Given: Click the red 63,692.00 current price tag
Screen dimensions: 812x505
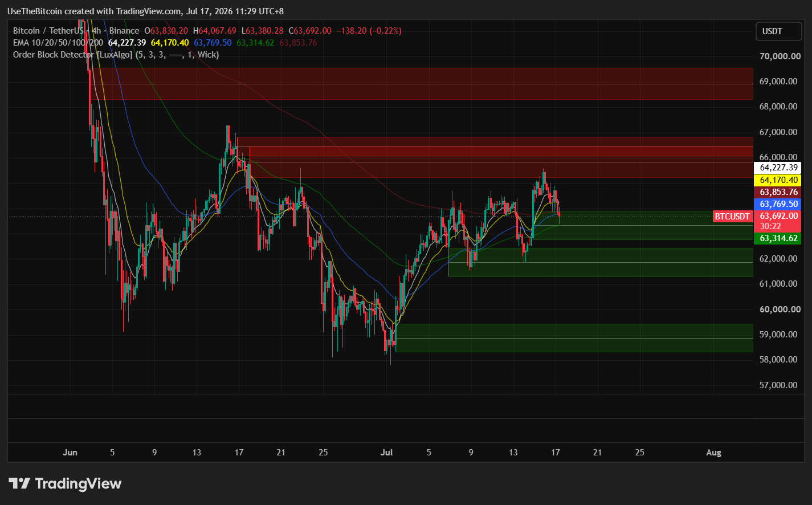Looking at the screenshot, I should tap(777, 217).
